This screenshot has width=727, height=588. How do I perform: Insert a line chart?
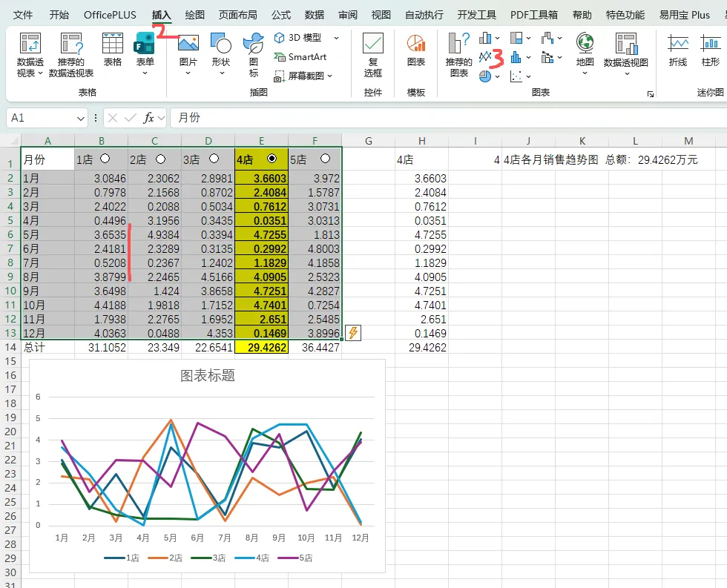[x=485, y=57]
